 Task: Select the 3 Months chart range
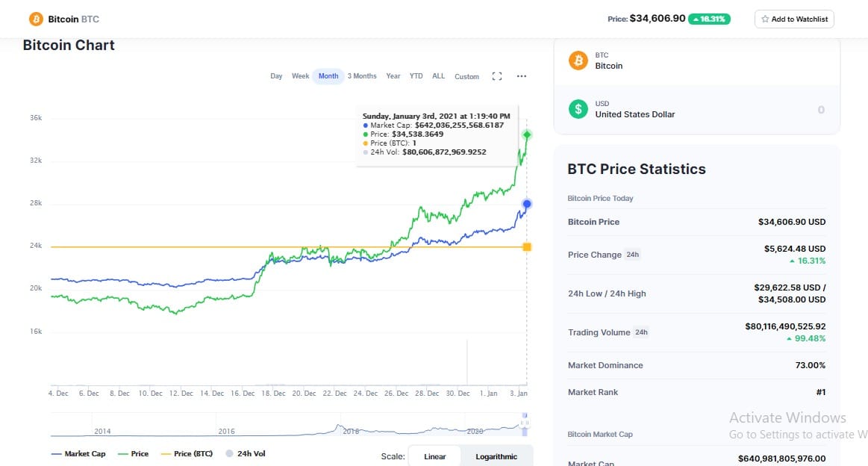362,76
